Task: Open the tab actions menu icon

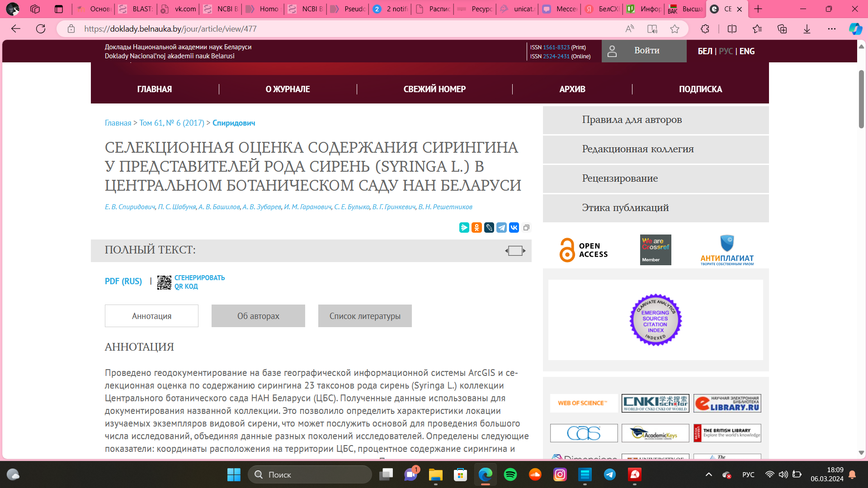Action: tap(59, 9)
